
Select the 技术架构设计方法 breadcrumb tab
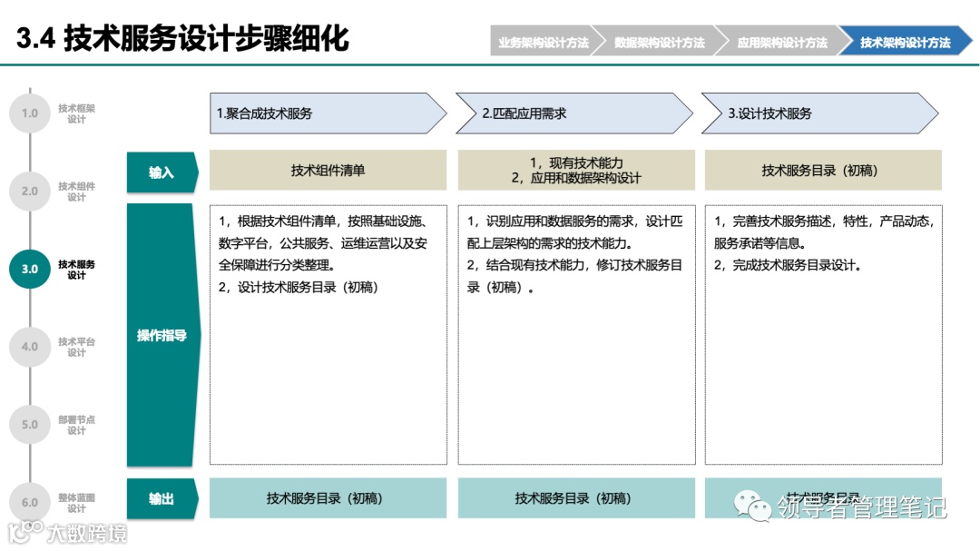(x=905, y=41)
